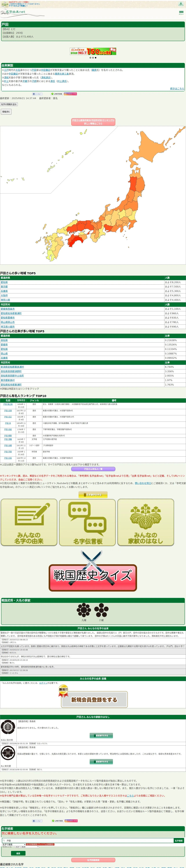This screenshot has height=868, width=186.
Task: Click the Facebook like button above 名字検索
Action: point(37,821)
